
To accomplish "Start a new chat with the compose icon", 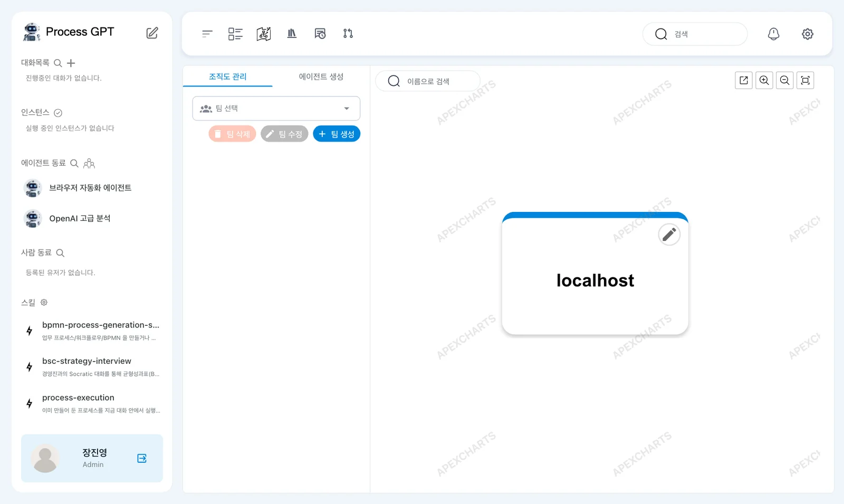I will coord(152,33).
